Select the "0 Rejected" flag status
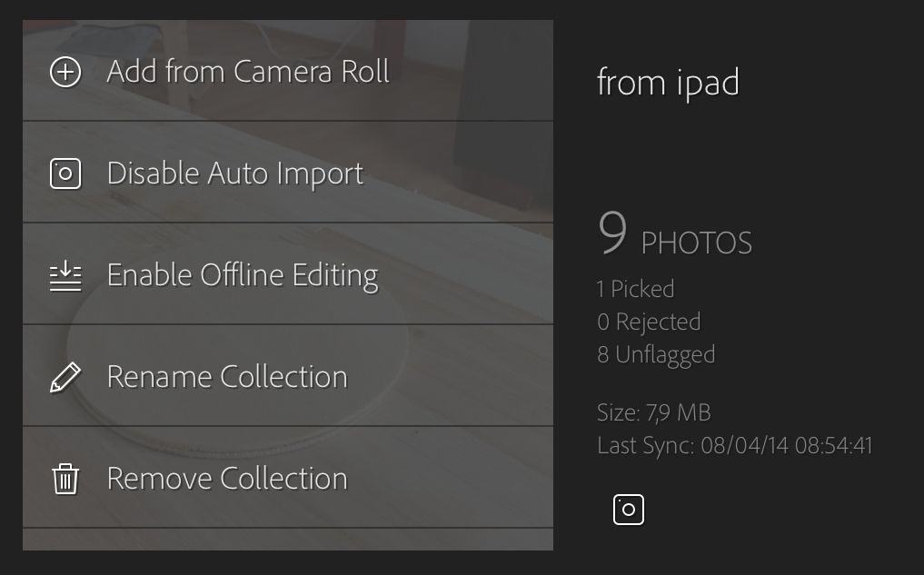The height and width of the screenshot is (575, 924). (x=649, y=322)
